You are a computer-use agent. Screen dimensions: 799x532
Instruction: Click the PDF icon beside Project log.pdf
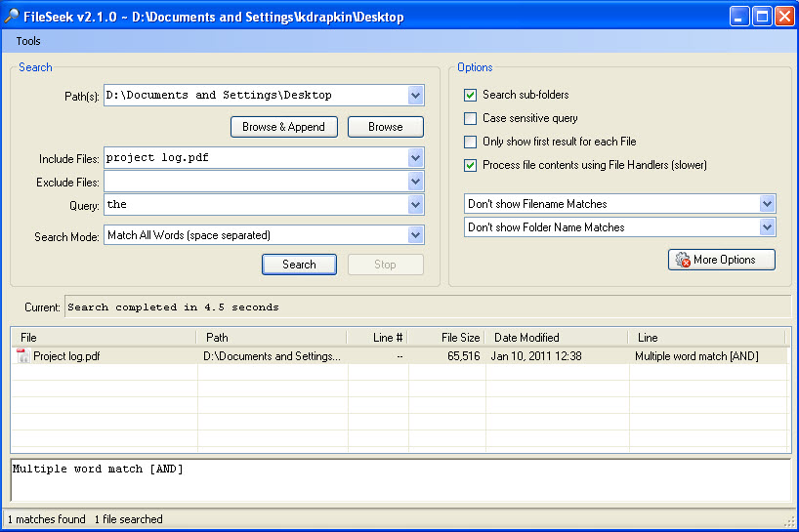point(22,356)
